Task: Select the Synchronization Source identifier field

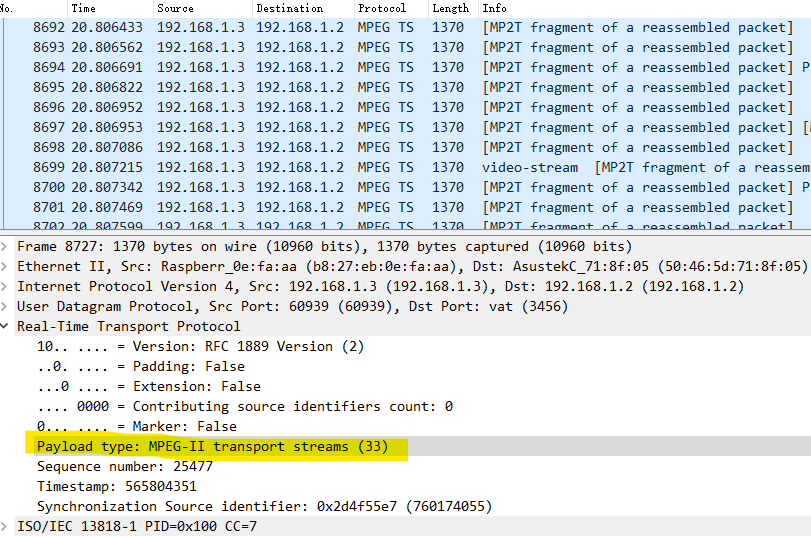Action: pyautogui.click(x=264, y=506)
